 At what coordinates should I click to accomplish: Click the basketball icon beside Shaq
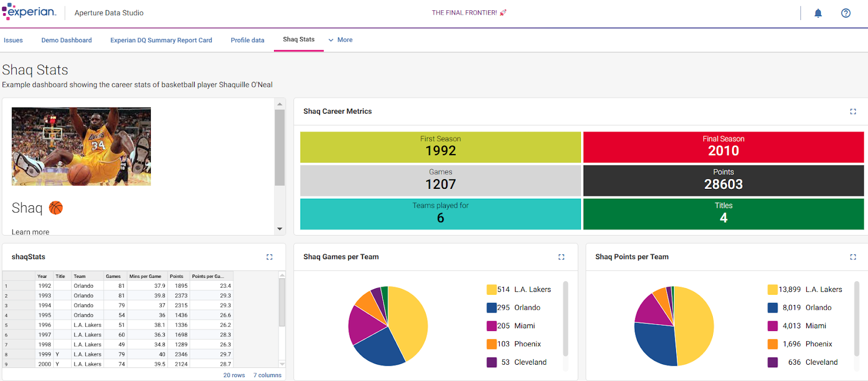pos(56,208)
